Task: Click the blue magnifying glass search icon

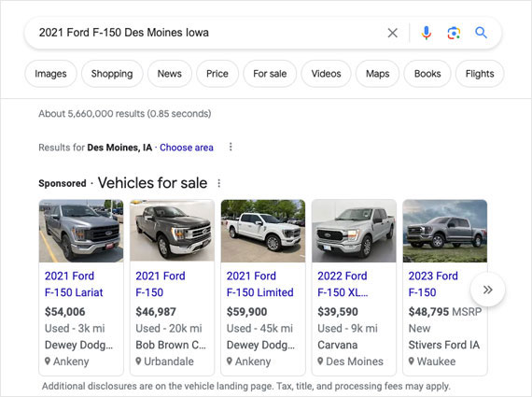Action: (x=481, y=33)
